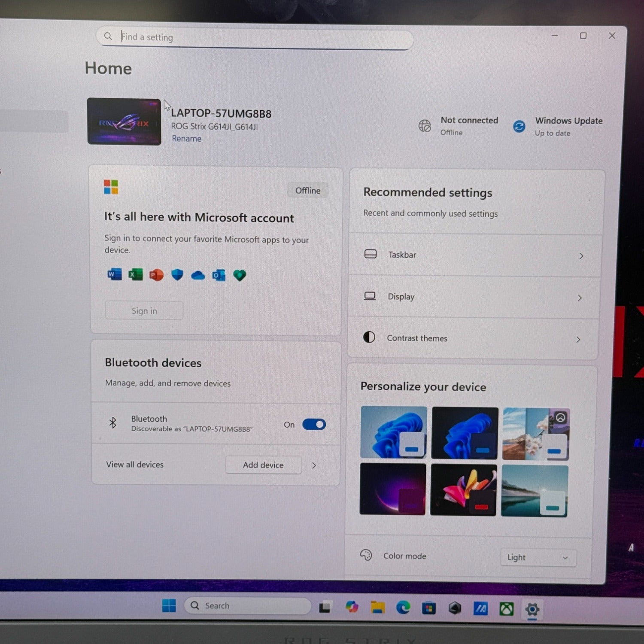This screenshot has width=644, height=644.
Task: Open View all devices row
Action: [135, 465]
